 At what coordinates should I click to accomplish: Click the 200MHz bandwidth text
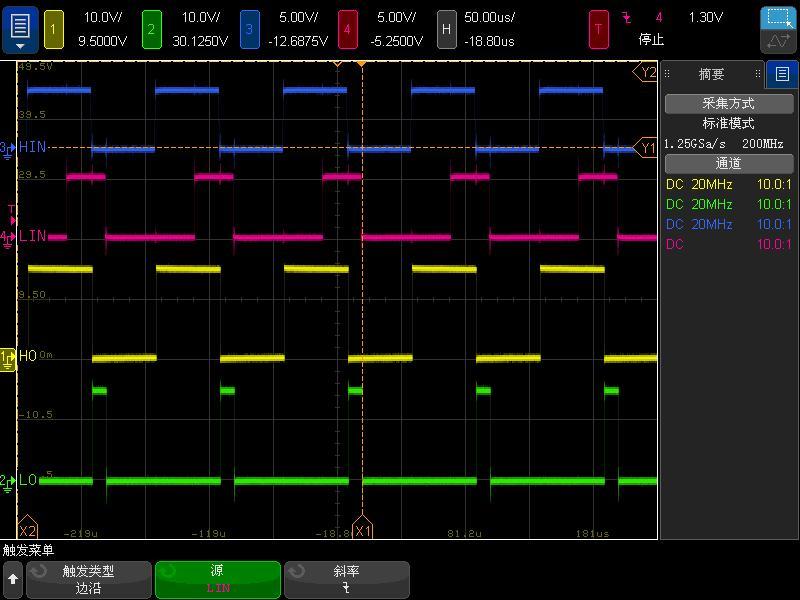coord(763,144)
